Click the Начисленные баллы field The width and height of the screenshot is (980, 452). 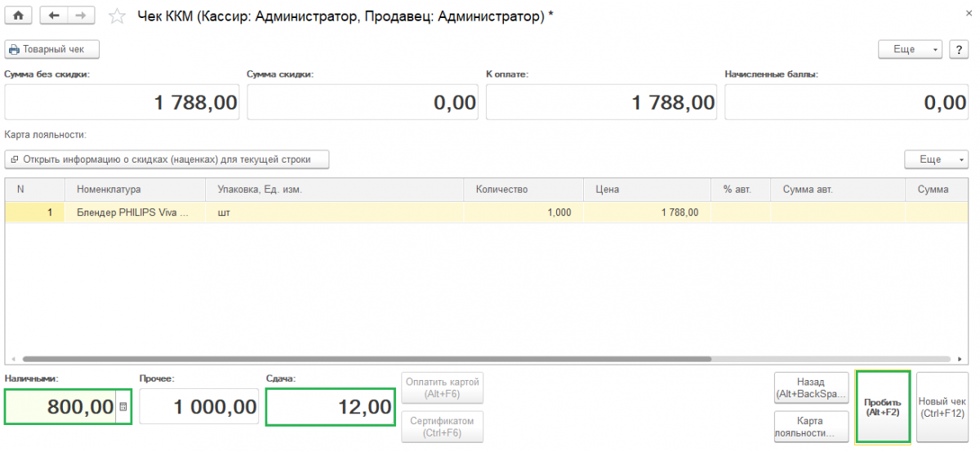[x=847, y=102]
